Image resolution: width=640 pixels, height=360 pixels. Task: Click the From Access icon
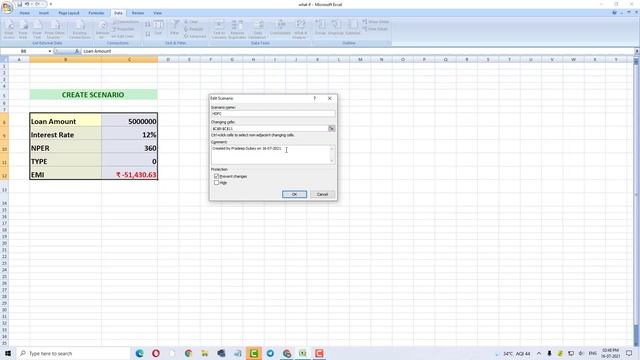[x=9, y=29]
